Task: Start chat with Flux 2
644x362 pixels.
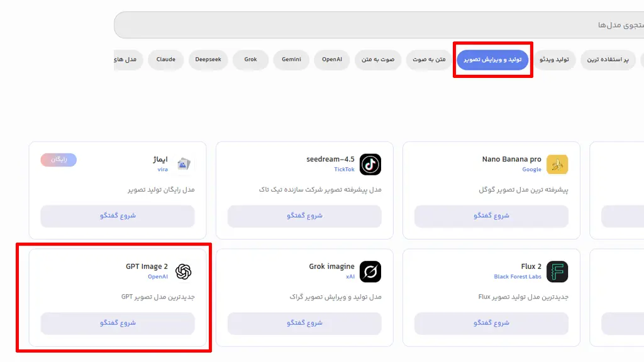Action: tap(491, 324)
